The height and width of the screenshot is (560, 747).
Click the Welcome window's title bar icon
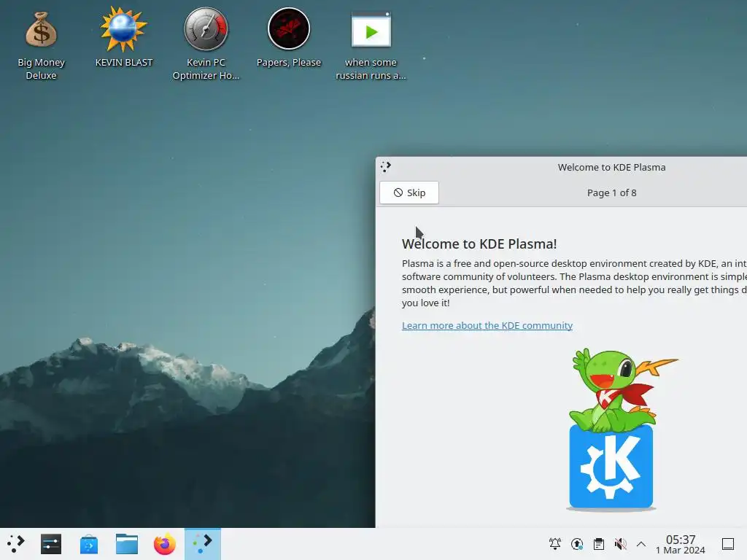pos(386,167)
